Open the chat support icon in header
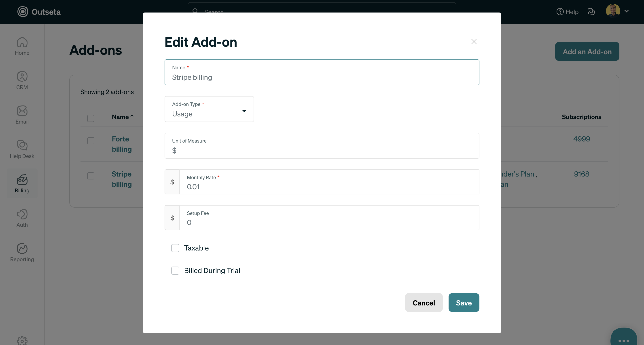Viewport: 644px width, 345px height. pos(591,12)
